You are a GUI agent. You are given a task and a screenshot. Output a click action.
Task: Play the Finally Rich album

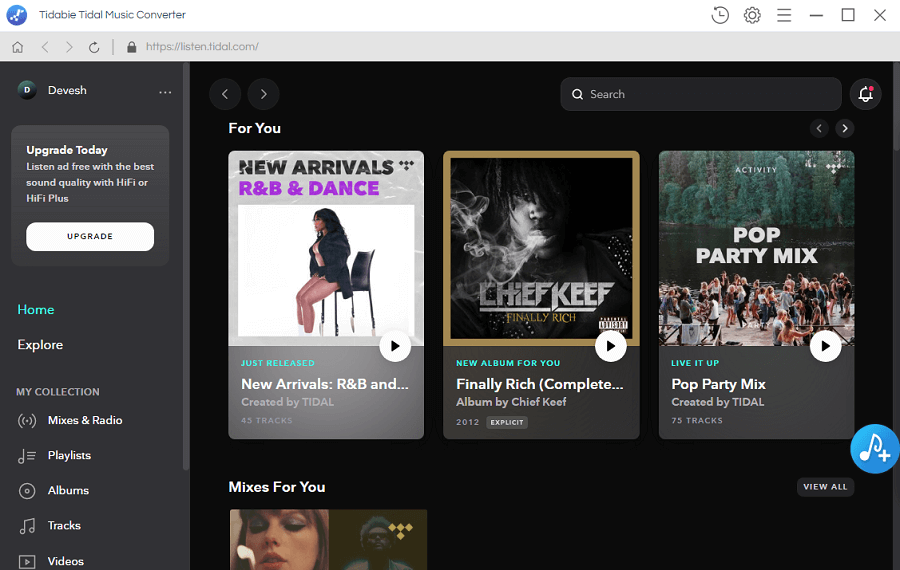pos(610,346)
